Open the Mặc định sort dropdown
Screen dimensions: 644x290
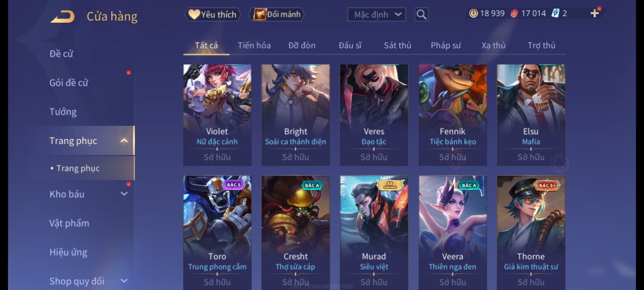click(x=376, y=15)
